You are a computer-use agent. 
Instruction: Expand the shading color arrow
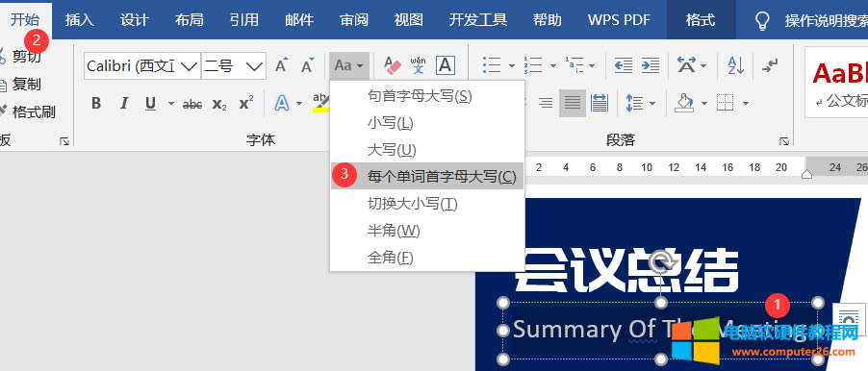(704, 104)
